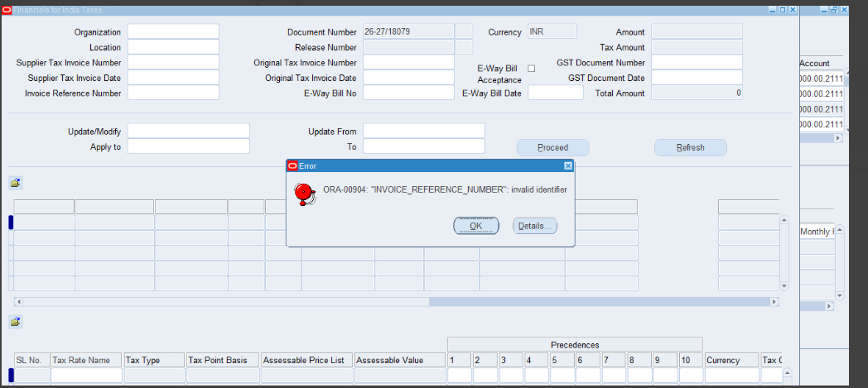Click the folder icon above the upper grid

point(15,182)
